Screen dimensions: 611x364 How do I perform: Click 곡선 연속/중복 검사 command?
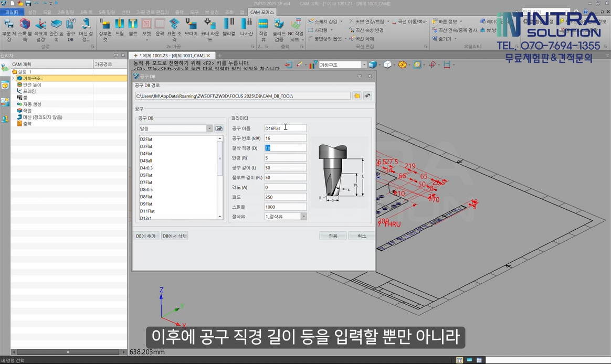point(455,30)
